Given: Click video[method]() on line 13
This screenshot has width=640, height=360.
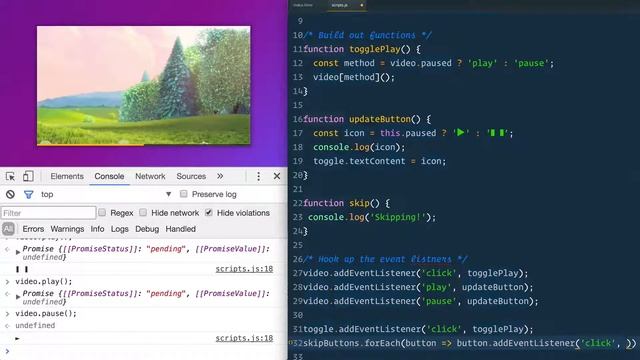Looking at the screenshot, I should pyautogui.click(x=354, y=77).
